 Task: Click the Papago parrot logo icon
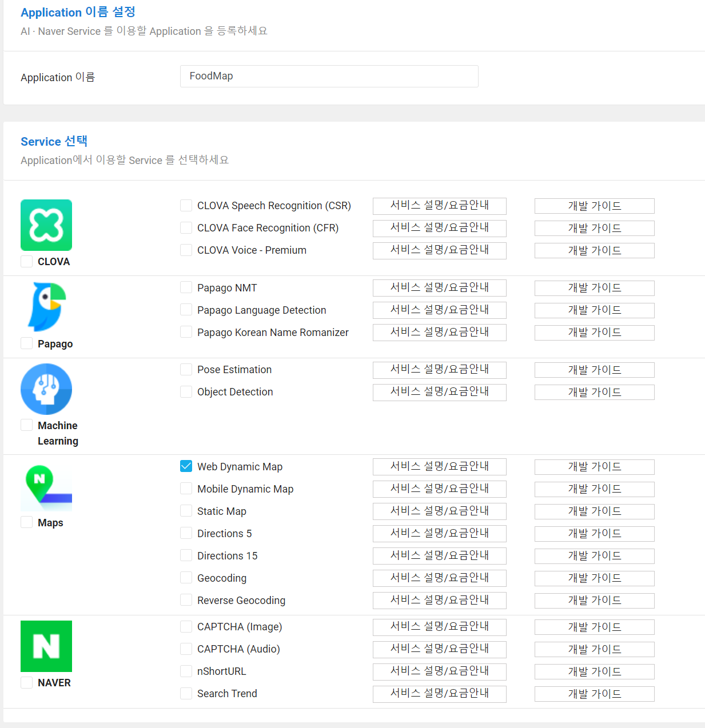[46, 307]
